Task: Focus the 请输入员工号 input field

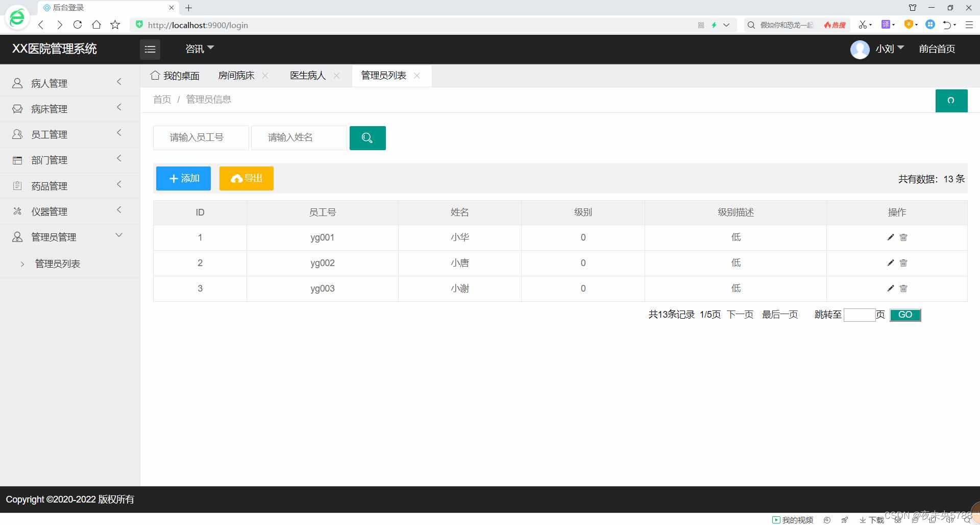Action: click(201, 137)
